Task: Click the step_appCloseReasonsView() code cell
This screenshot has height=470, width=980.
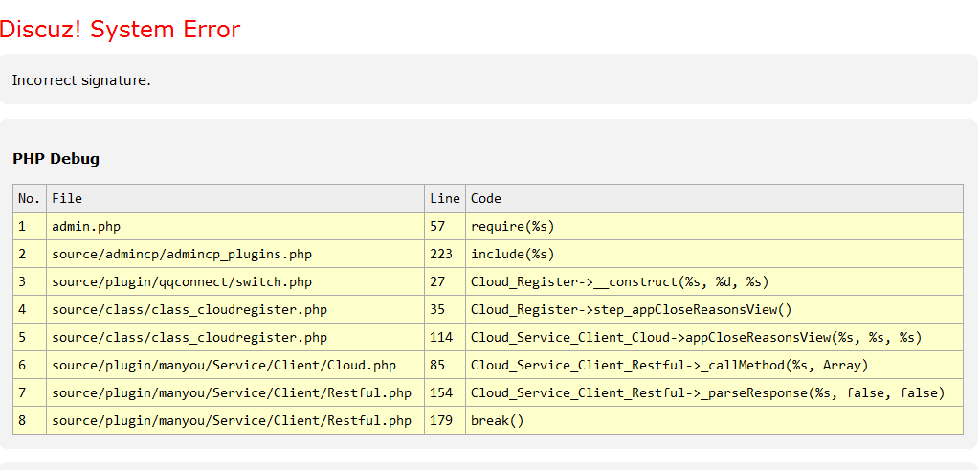Action: [x=631, y=310]
